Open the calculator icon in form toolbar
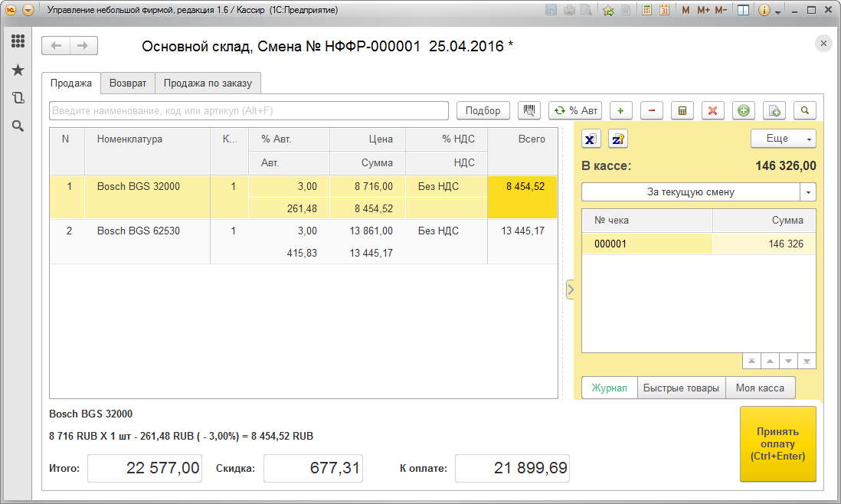 682,110
